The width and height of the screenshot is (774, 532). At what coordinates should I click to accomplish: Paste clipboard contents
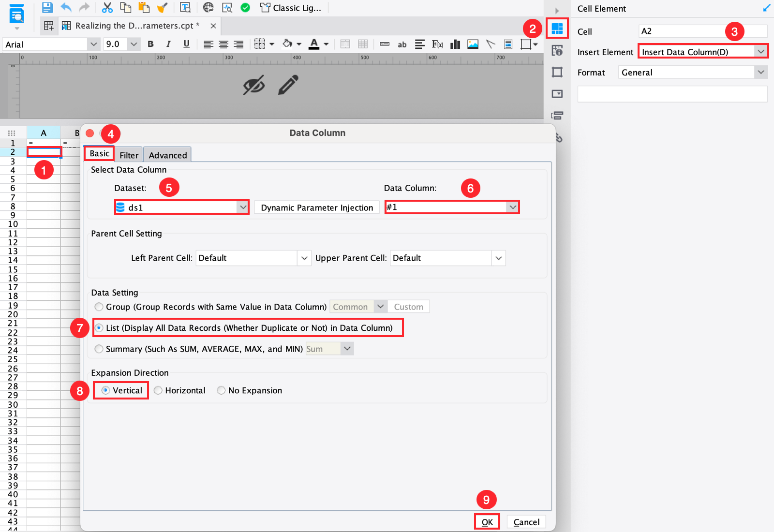point(144,7)
